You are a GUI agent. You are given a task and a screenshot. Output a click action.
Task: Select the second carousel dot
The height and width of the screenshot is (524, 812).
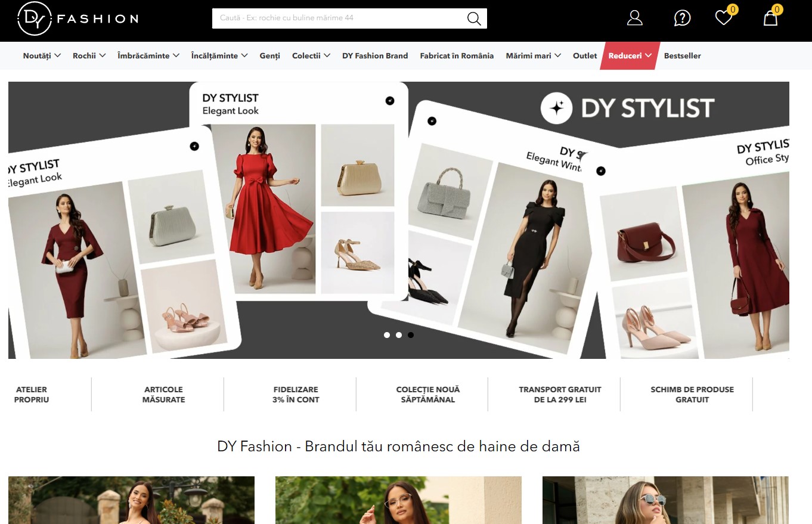(399, 335)
